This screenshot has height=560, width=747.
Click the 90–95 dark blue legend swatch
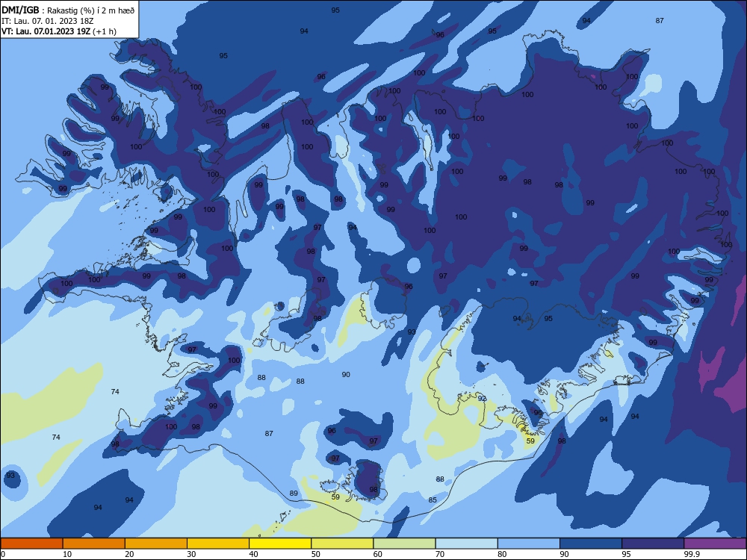coord(591,544)
